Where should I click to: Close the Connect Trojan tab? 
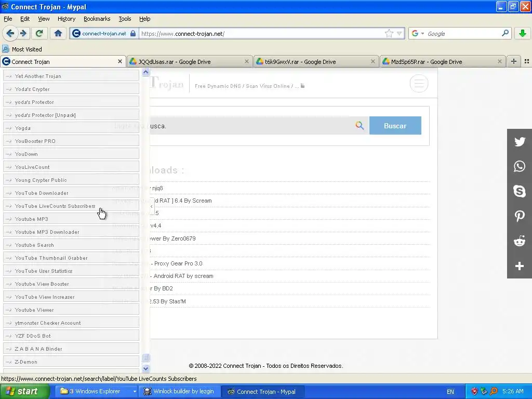(x=120, y=61)
